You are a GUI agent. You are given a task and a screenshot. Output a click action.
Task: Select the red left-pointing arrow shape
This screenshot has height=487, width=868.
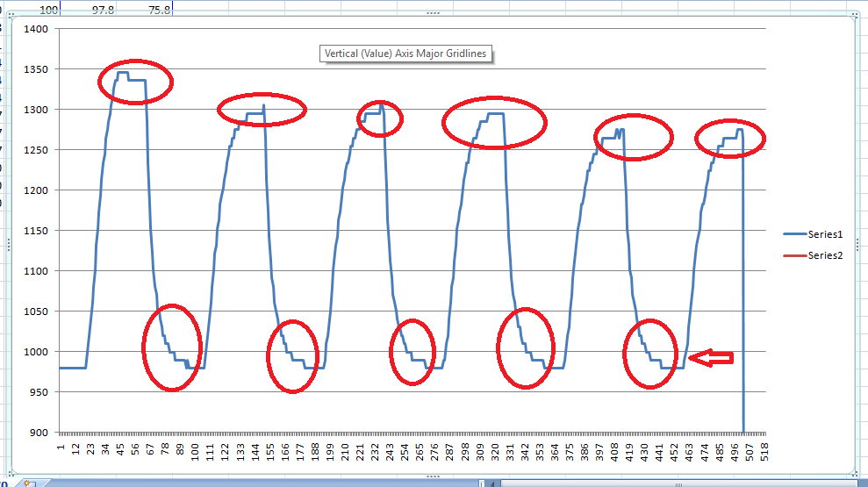pyautogui.click(x=711, y=358)
